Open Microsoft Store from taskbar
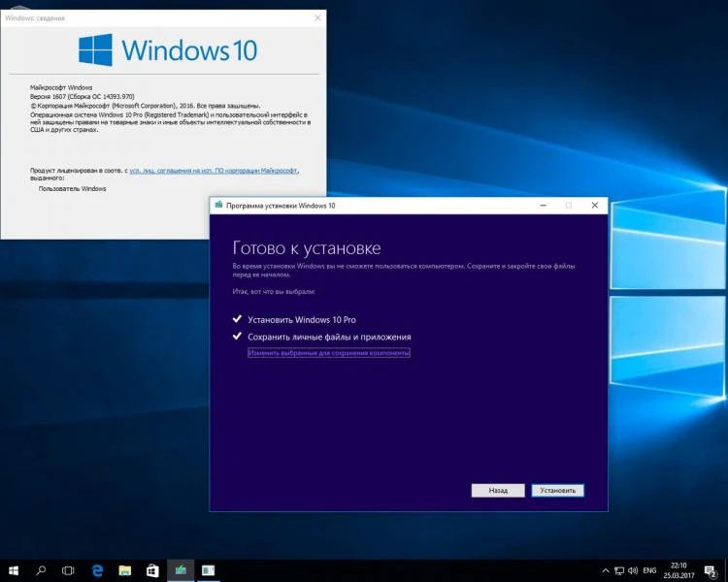The height and width of the screenshot is (582, 728). tap(152, 570)
